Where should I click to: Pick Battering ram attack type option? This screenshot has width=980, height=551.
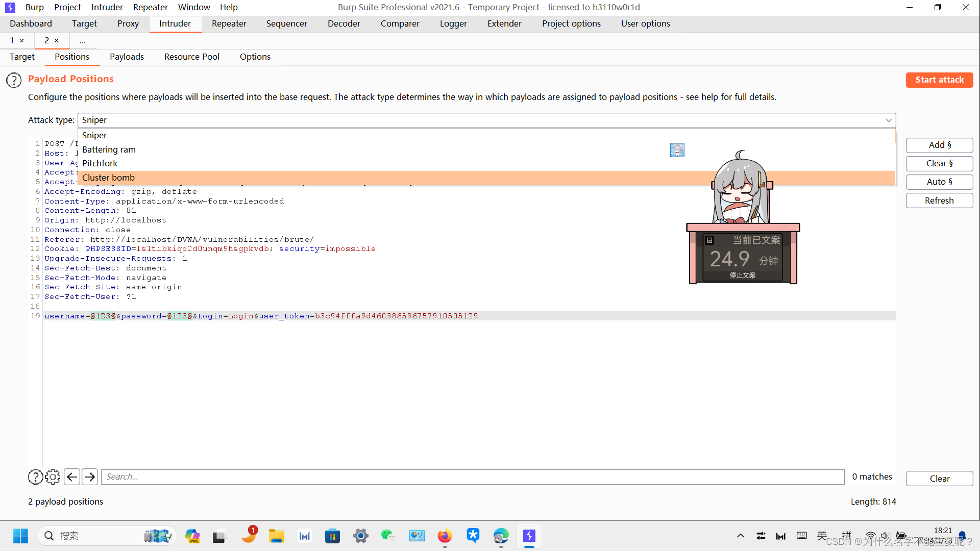109,149
